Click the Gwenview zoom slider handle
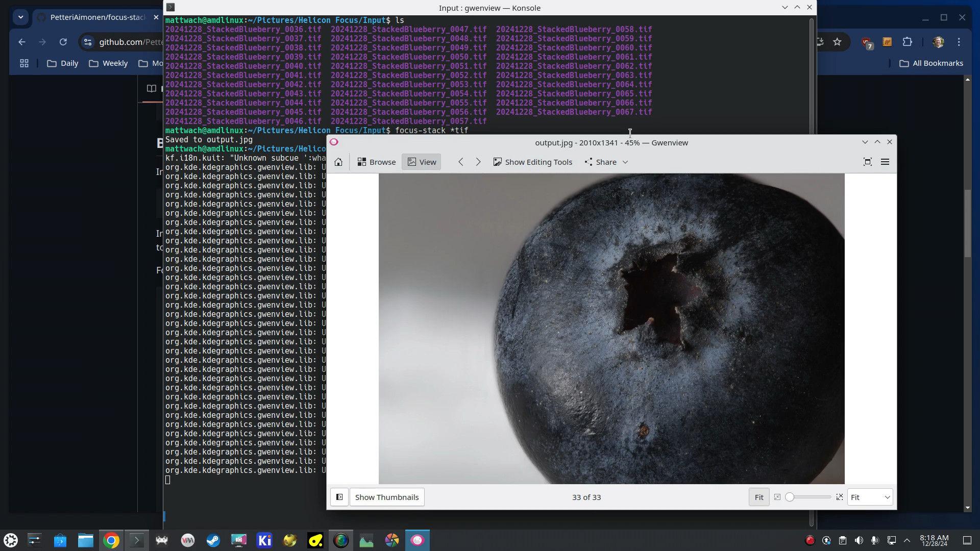The width and height of the screenshot is (980, 551). coord(790,497)
